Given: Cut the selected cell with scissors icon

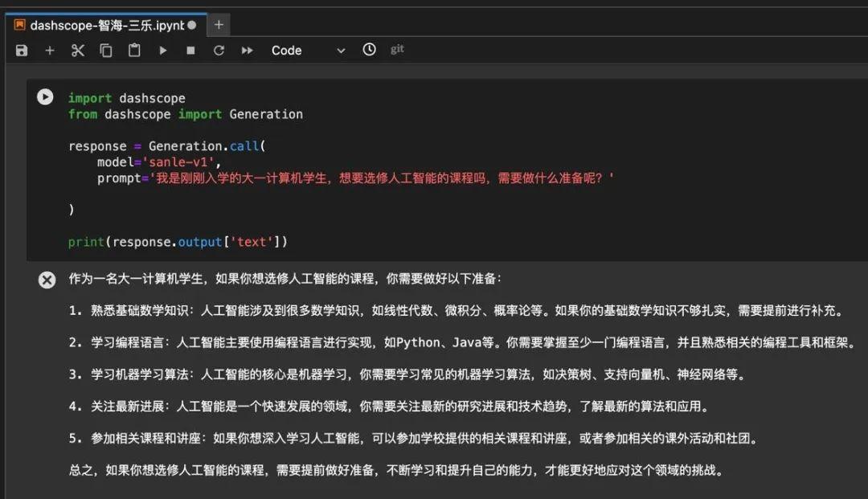Looking at the screenshot, I should point(77,49).
